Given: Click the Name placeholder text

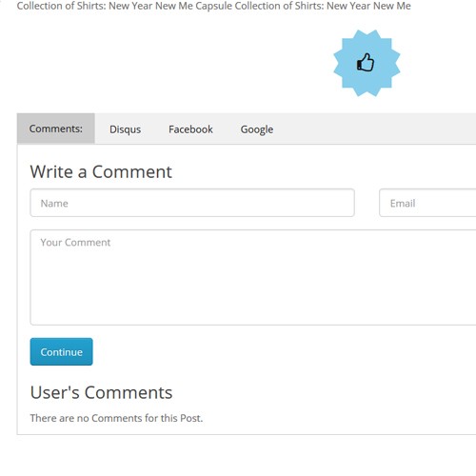Looking at the screenshot, I should [x=54, y=203].
